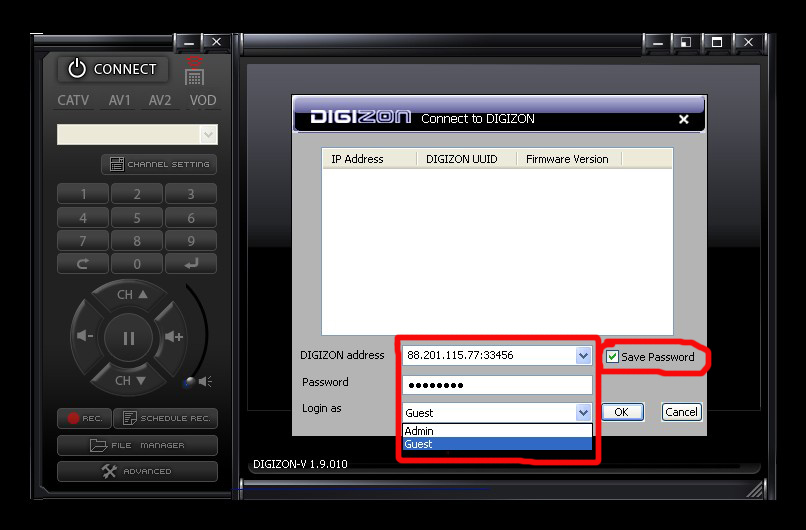This screenshot has width=806, height=530.
Task: Click the keypad recall arrow key
Action: [83, 264]
